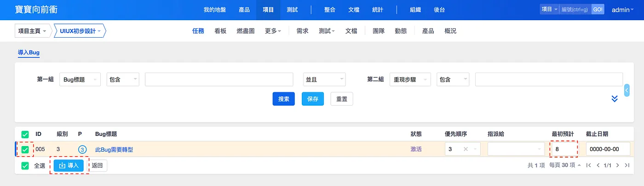Open the 優先順序 dropdown for row 005
This screenshot has height=186, width=644.
[x=463, y=149]
